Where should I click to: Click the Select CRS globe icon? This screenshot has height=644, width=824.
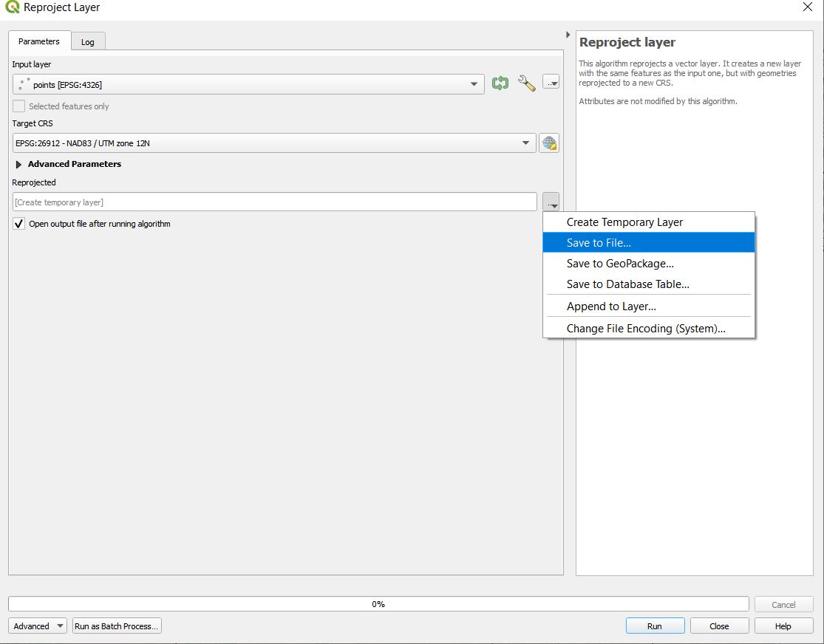pyautogui.click(x=549, y=143)
